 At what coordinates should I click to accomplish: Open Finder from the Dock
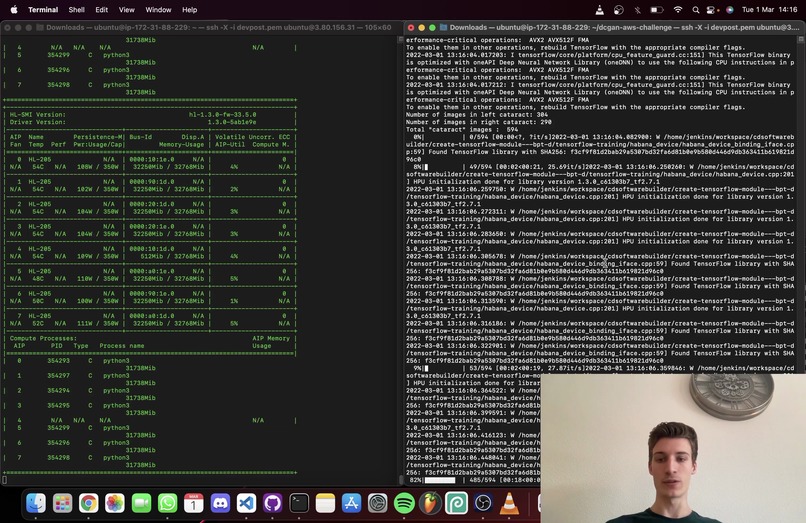[x=36, y=503]
